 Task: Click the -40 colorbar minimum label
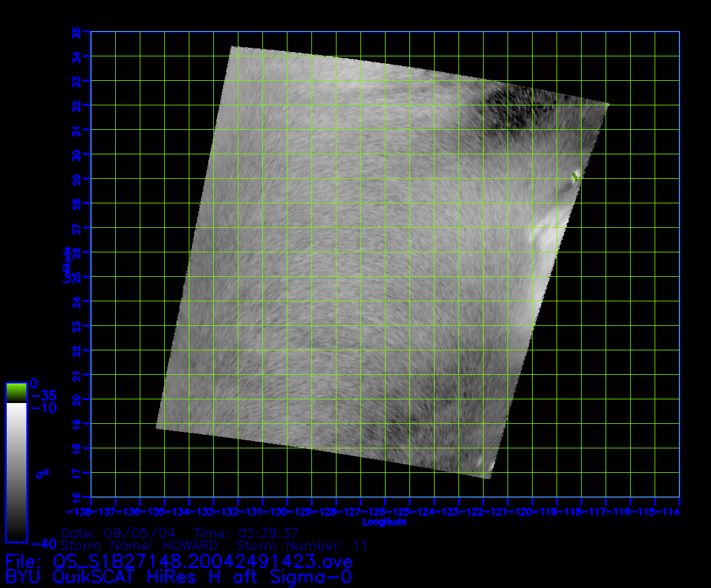tap(42, 543)
